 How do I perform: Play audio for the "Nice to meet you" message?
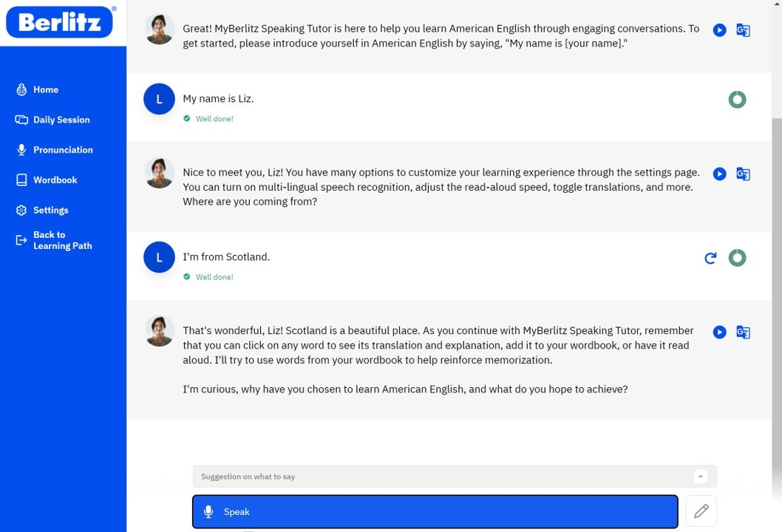pyautogui.click(x=719, y=174)
